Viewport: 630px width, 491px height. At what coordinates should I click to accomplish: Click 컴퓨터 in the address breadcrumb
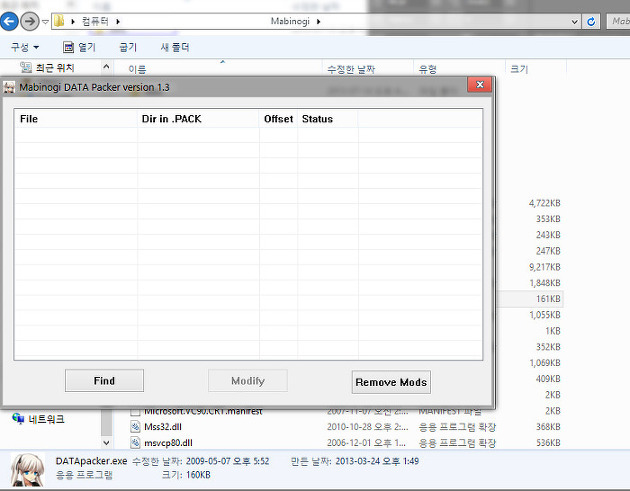95,21
